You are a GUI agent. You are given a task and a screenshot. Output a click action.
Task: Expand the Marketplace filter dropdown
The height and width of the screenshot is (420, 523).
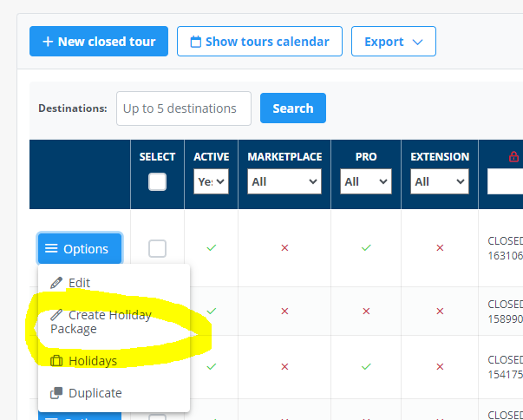point(284,182)
